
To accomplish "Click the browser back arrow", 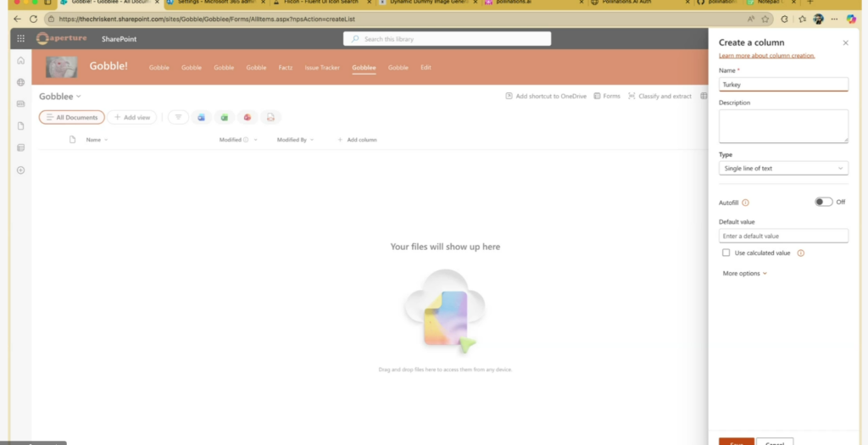I will (17, 19).
